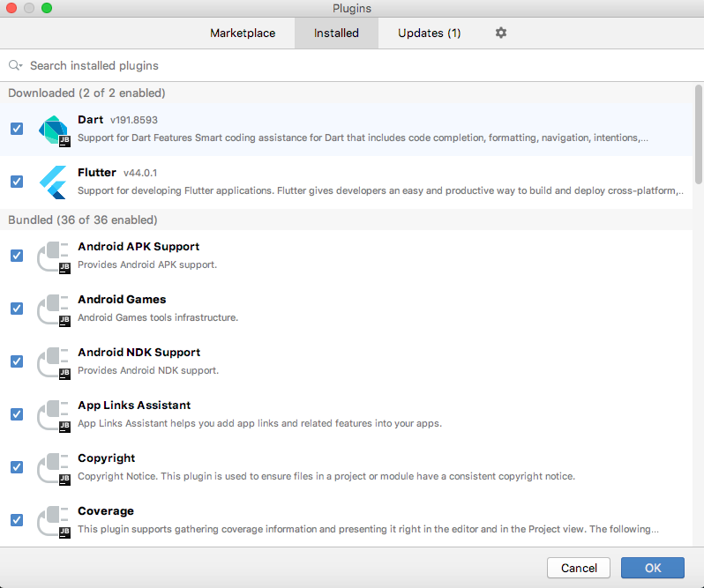The width and height of the screenshot is (704, 588).
Task: Select the Copyright plugin title
Action: [106, 458]
